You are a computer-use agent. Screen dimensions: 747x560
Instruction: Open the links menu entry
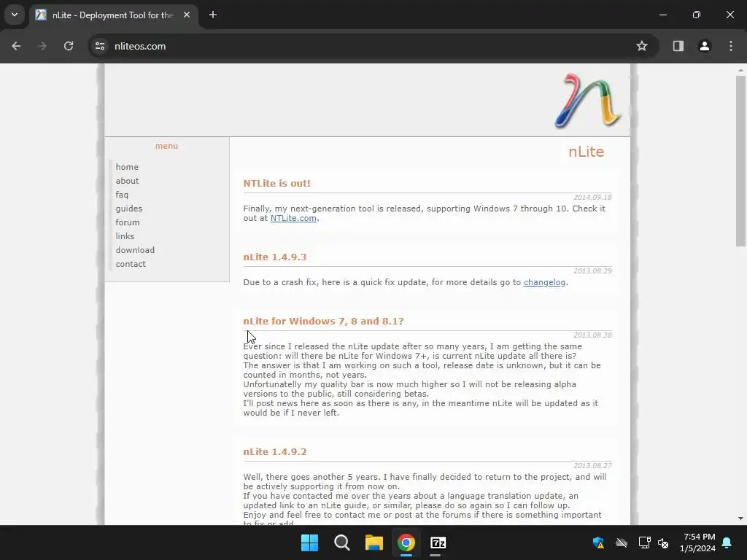click(125, 236)
